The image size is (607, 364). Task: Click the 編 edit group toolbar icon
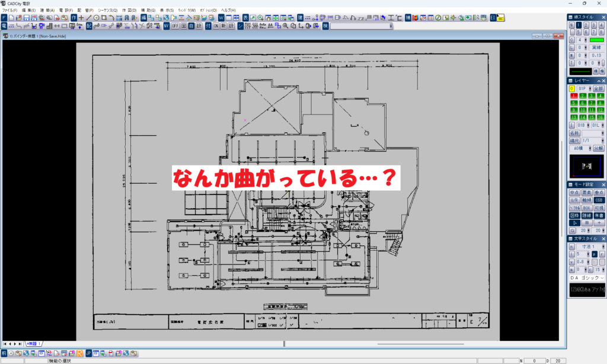[x=143, y=18]
